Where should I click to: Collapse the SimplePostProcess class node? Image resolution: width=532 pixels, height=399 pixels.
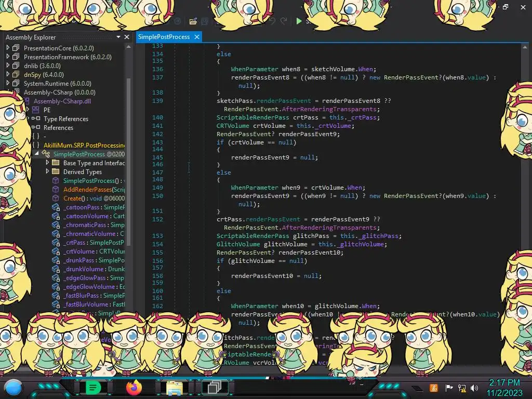click(x=37, y=154)
